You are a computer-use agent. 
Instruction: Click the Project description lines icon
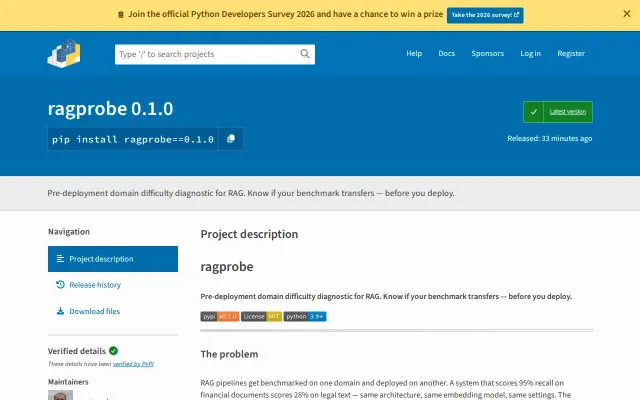click(x=60, y=259)
